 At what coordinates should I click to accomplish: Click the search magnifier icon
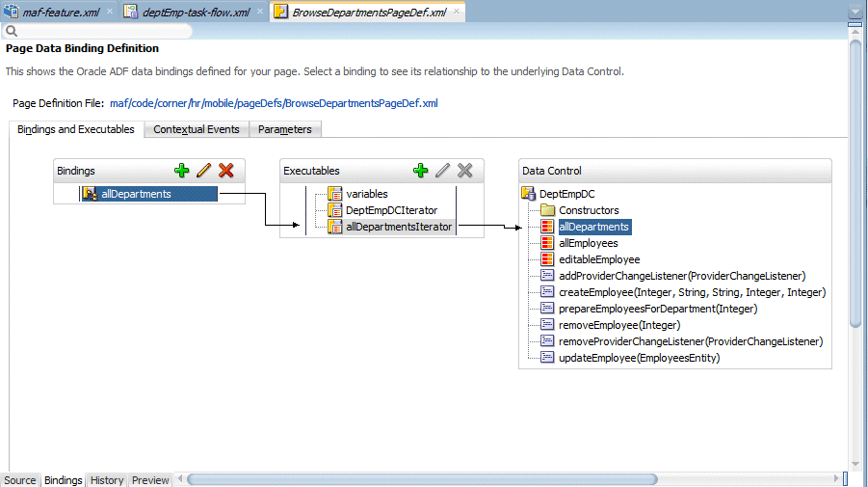pyautogui.click(x=11, y=32)
